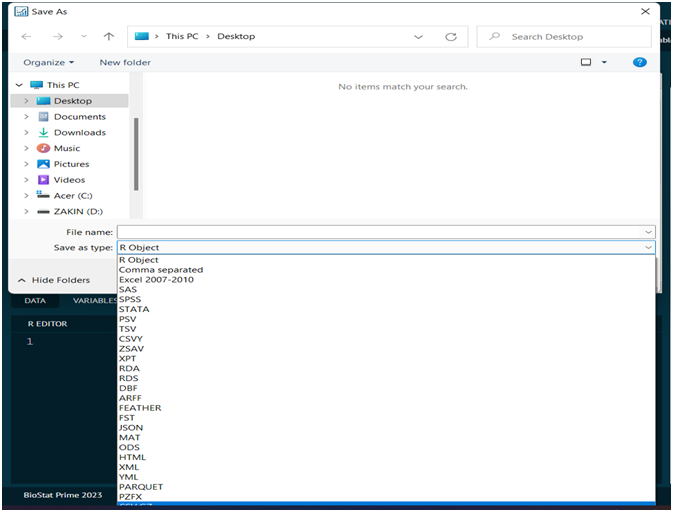Choose HTML file type
This screenshot has width=673, height=512.
point(386,457)
